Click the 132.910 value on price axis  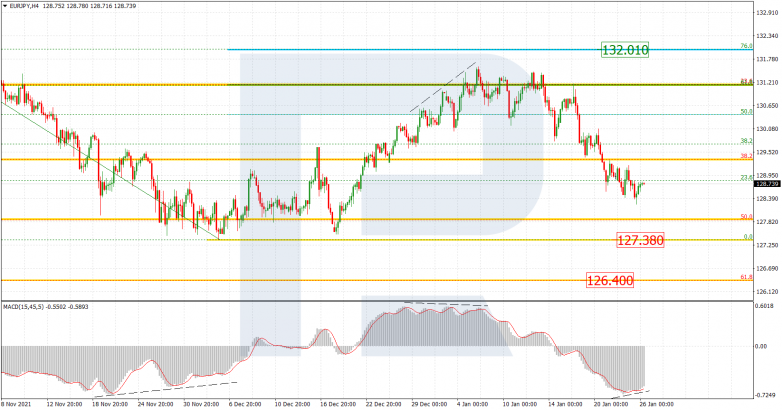(767, 12)
